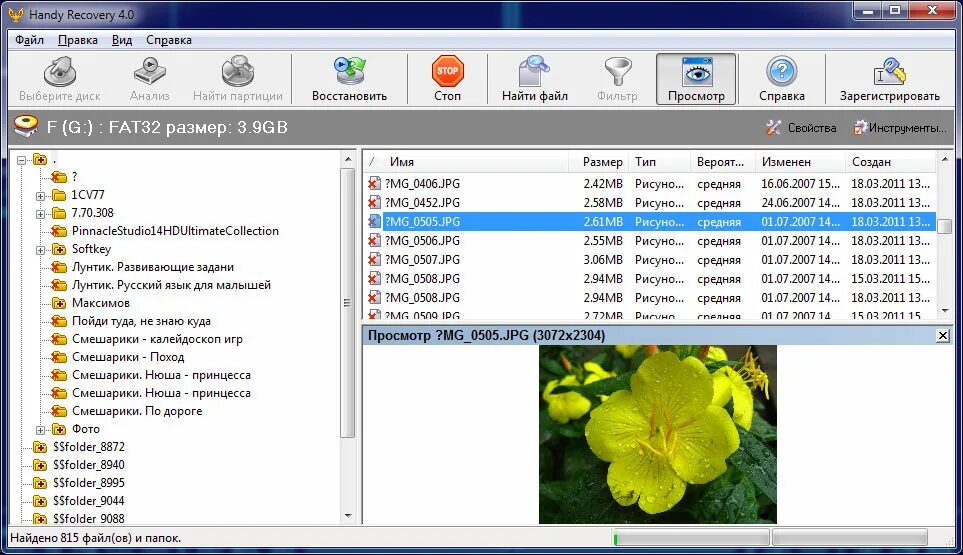Select file ?MG_0507.JPG
The image size is (963, 555).
click(422, 260)
